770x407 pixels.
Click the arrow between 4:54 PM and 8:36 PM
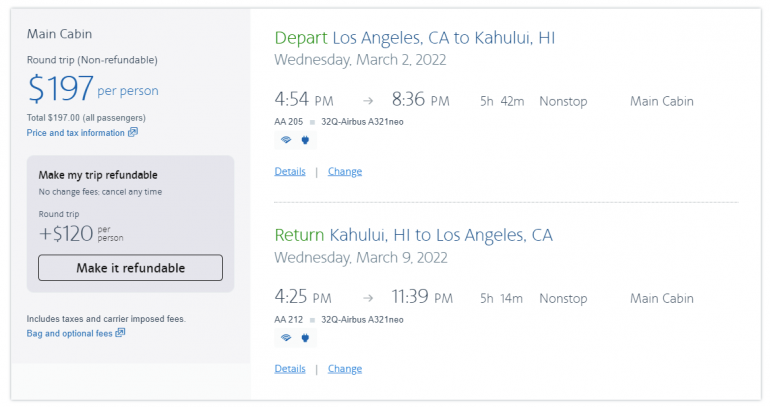click(367, 101)
